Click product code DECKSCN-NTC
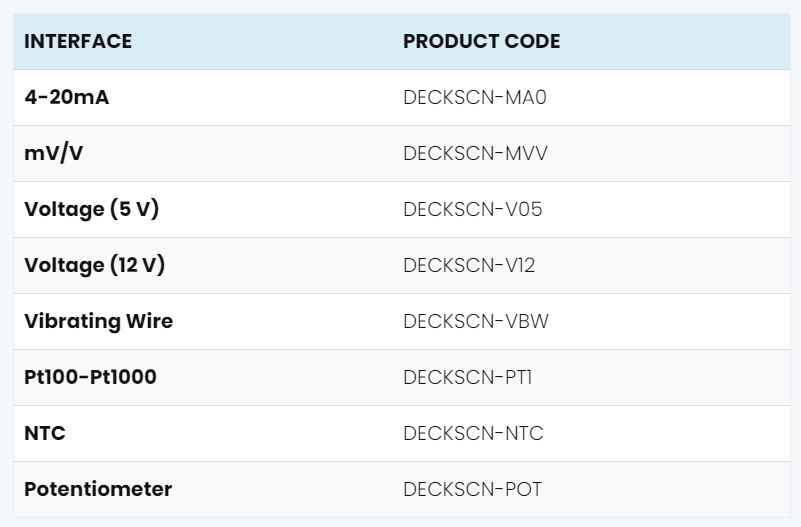Screen dimensions: 801x527 pos(473,434)
